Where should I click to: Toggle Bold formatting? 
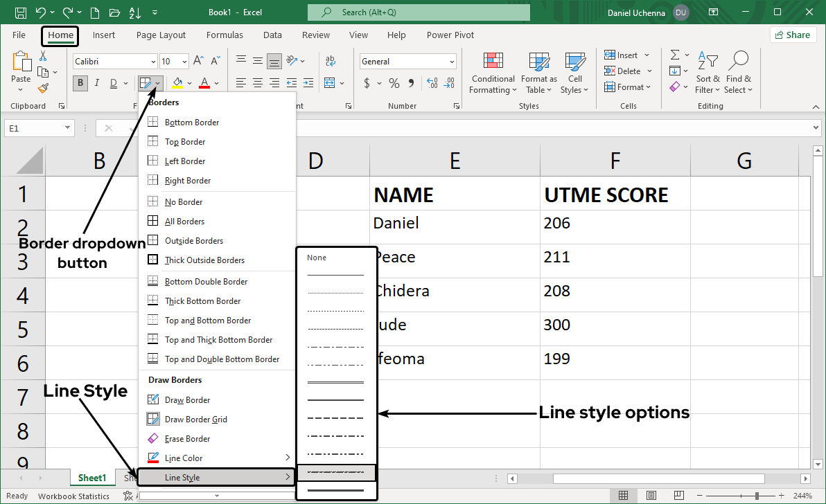(81, 84)
